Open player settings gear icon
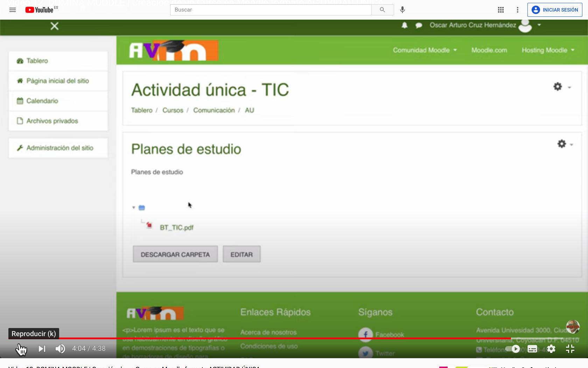This screenshot has height=368, width=588. [x=551, y=349]
